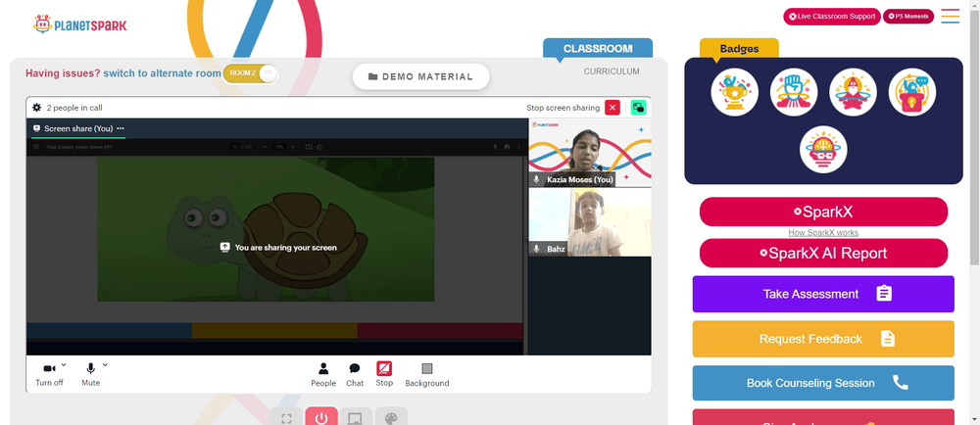Expand camera options chevron
The height and width of the screenshot is (425, 980).
coord(64,365)
